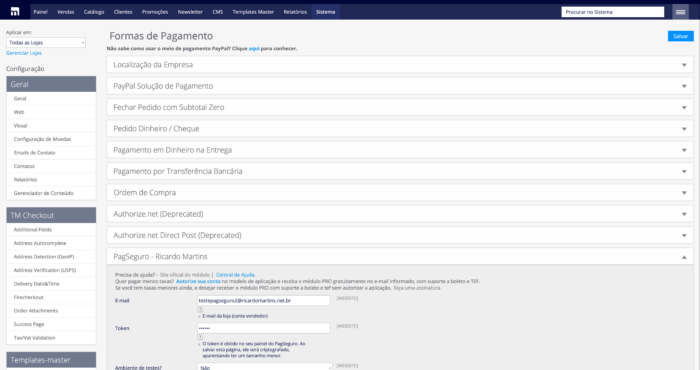Image resolution: width=700 pixels, height=370 pixels.
Task: Open the hamburger menu icon at top right
Action: pos(680,12)
